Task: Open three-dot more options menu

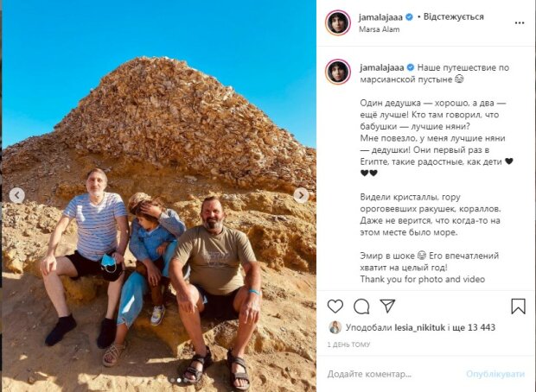Action: point(520,22)
